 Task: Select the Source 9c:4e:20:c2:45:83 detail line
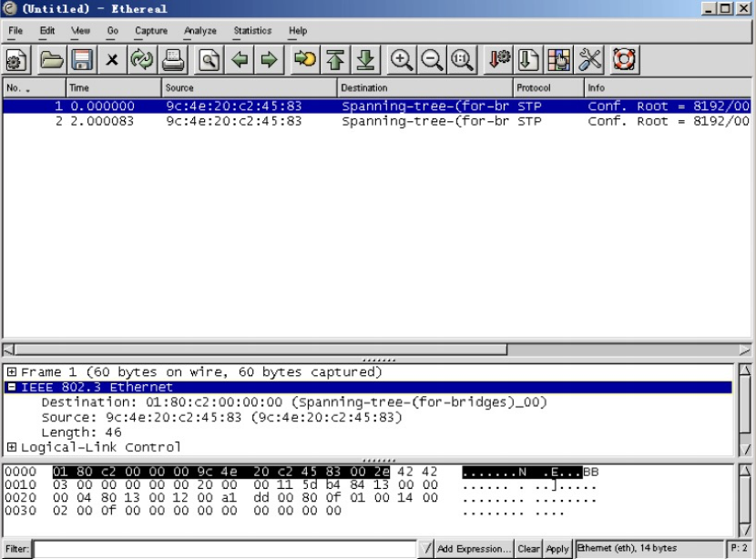click(x=221, y=417)
